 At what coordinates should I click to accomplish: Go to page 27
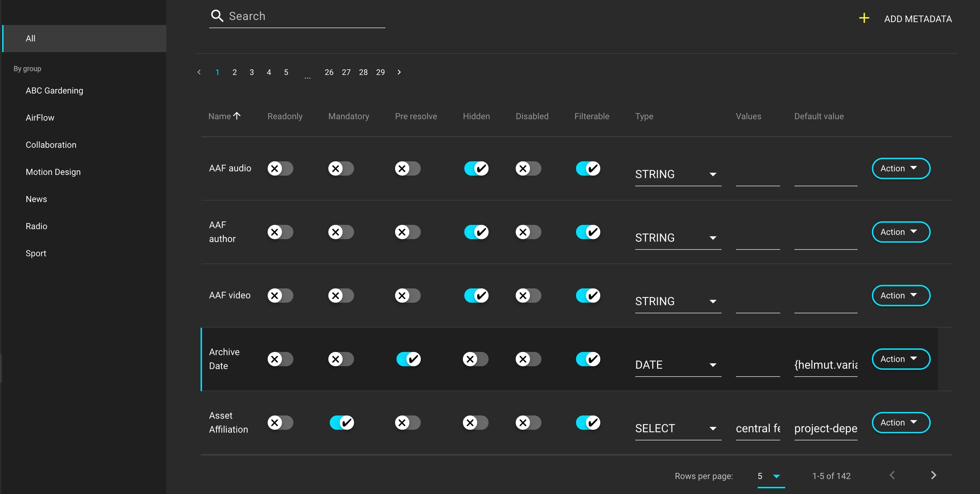pyautogui.click(x=346, y=72)
